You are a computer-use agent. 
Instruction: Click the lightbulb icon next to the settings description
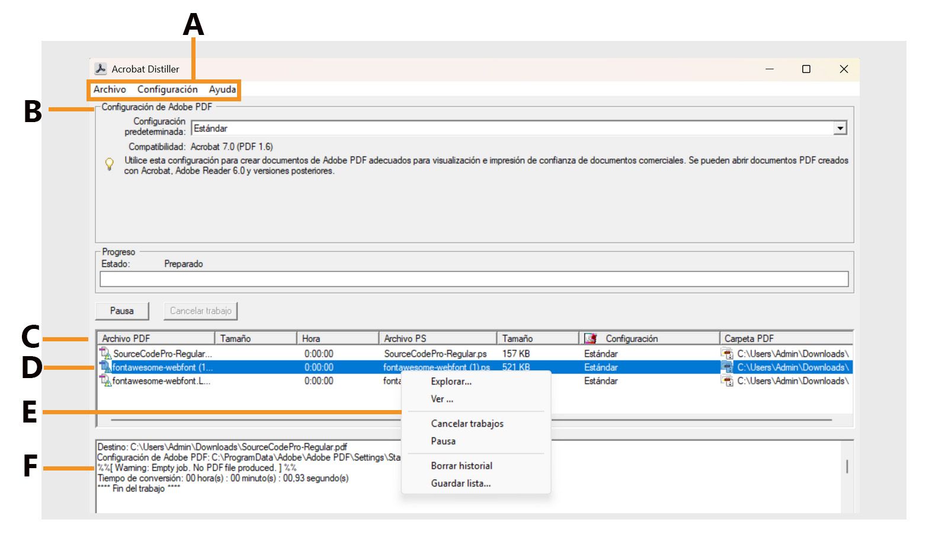(109, 164)
